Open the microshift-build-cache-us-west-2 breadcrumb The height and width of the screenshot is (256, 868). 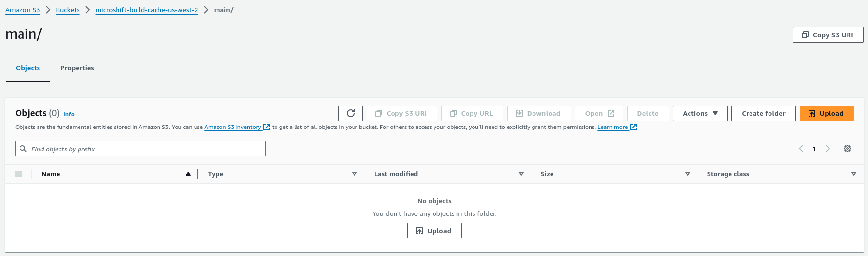pos(147,10)
